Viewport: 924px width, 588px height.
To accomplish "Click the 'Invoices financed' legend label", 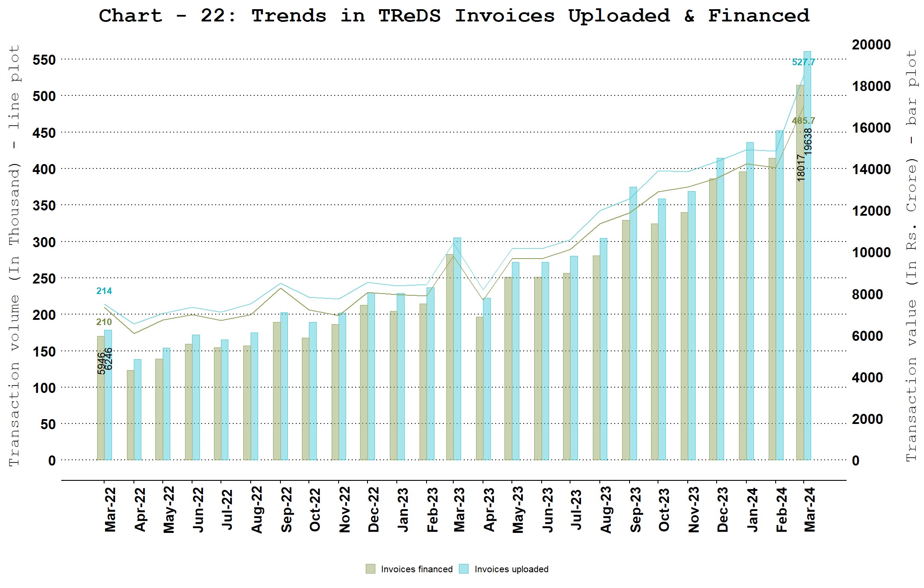I will [x=416, y=569].
